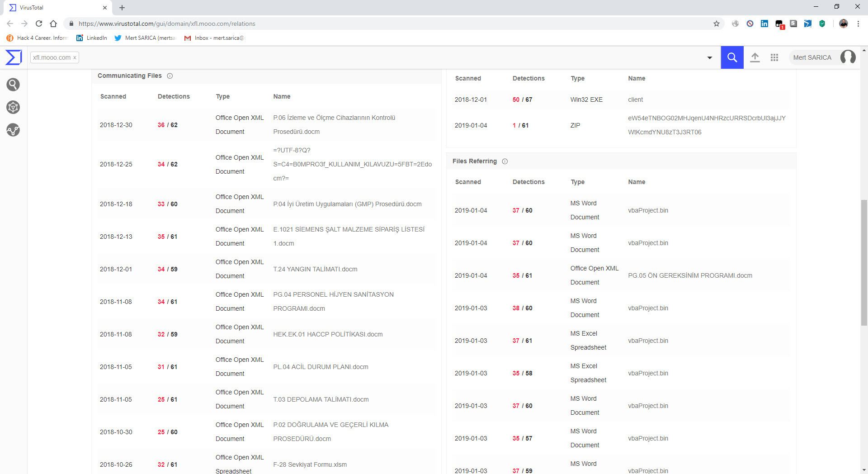This screenshot has height=474, width=868.
Task: Click the info icon beside Communicating Files
Action: pyautogui.click(x=170, y=76)
